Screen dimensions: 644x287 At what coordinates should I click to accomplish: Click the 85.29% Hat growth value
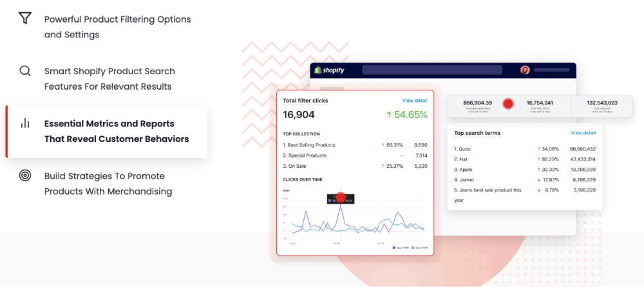(x=551, y=159)
